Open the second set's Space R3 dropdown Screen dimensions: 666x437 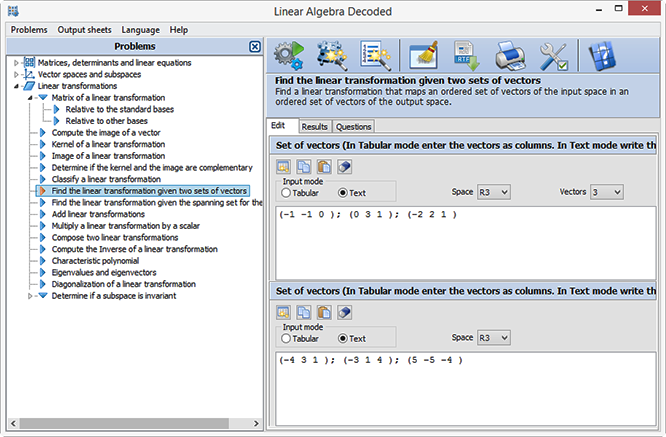(x=494, y=338)
